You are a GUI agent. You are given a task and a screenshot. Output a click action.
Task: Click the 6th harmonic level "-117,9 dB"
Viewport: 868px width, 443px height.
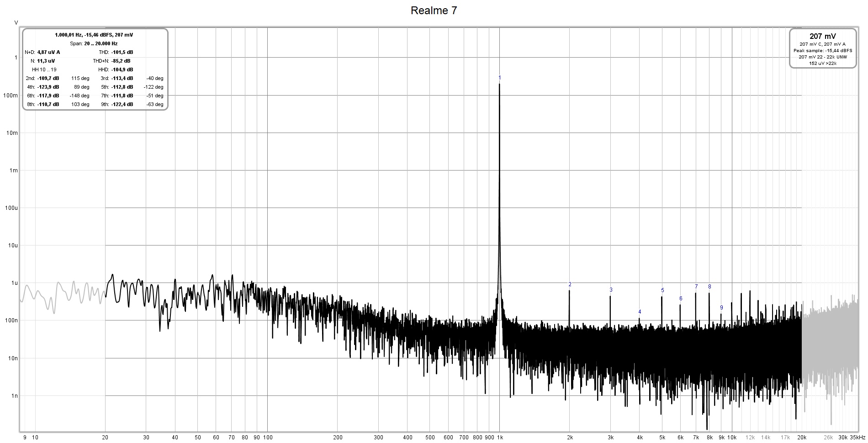click(48, 96)
